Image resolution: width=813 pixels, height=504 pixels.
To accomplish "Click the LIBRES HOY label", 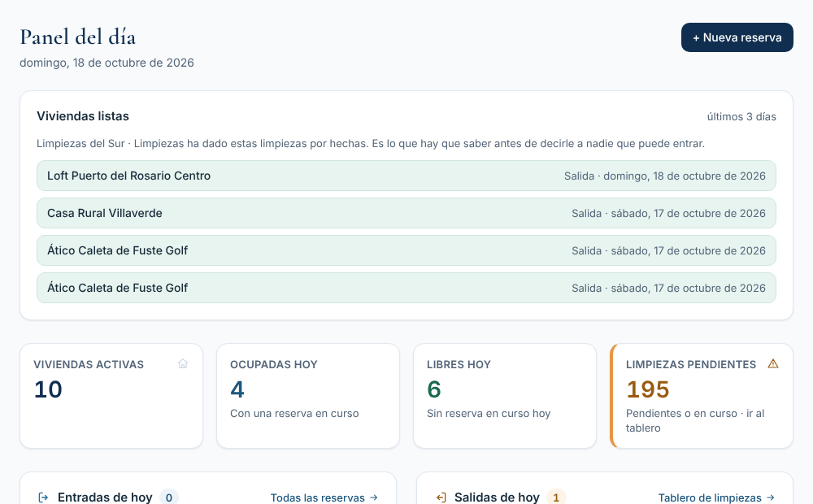I will point(459,364).
